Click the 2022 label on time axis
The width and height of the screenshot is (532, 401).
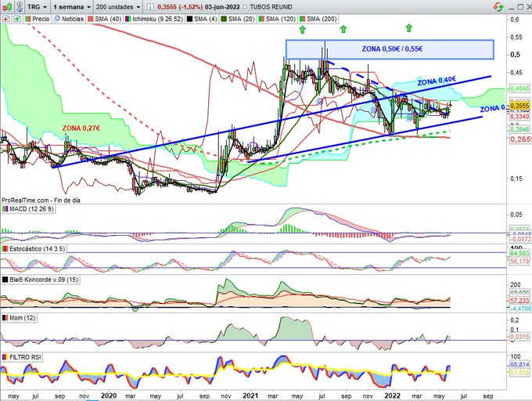click(393, 396)
